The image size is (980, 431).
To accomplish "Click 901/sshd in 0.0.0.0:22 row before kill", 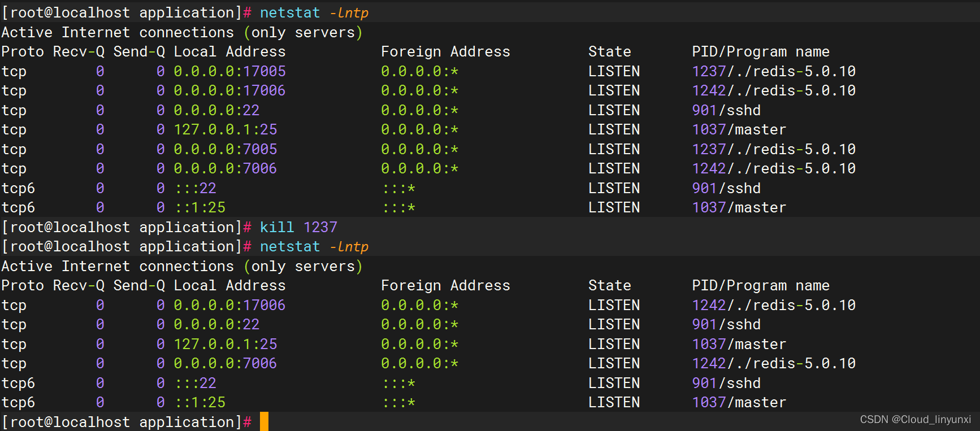I will (726, 110).
